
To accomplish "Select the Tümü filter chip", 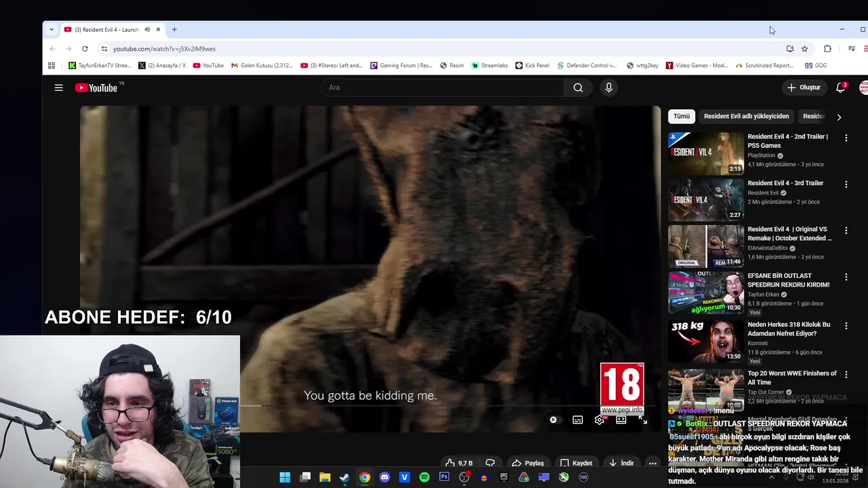I will [x=682, y=116].
